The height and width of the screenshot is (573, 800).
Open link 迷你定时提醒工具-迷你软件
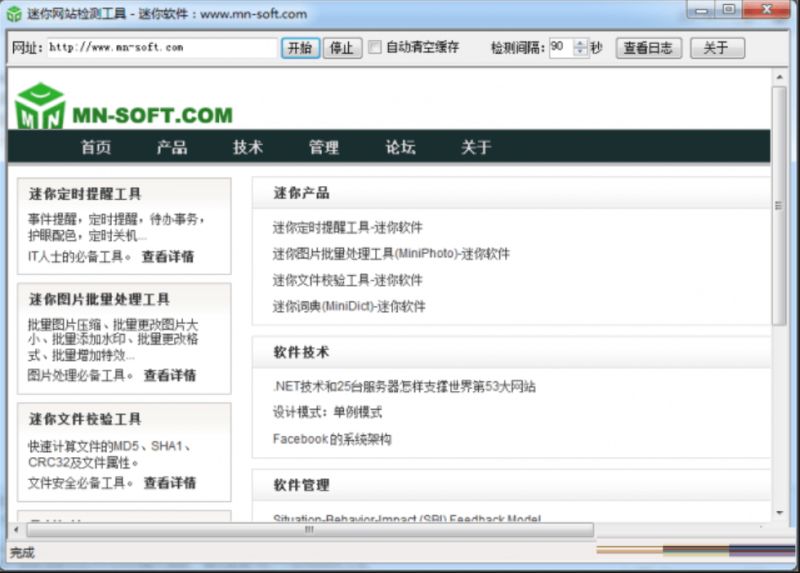[x=347, y=228]
